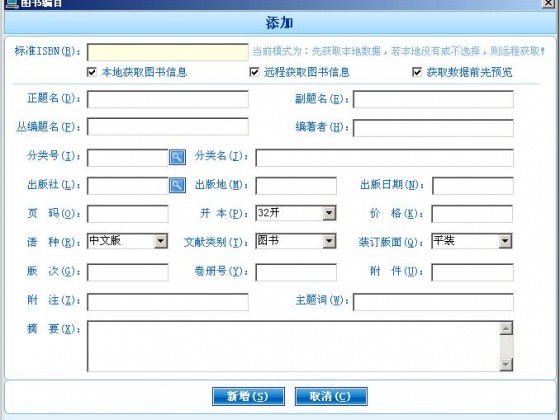The image size is (560, 420).
Task: Click the scroll up arrow in 摘要 box
Action: click(506, 328)
